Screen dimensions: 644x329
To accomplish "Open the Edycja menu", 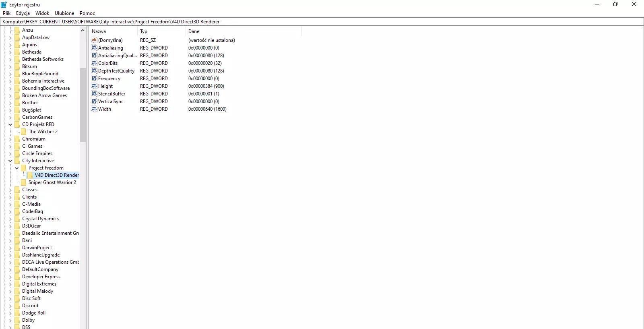I will (x=23, y=13).
